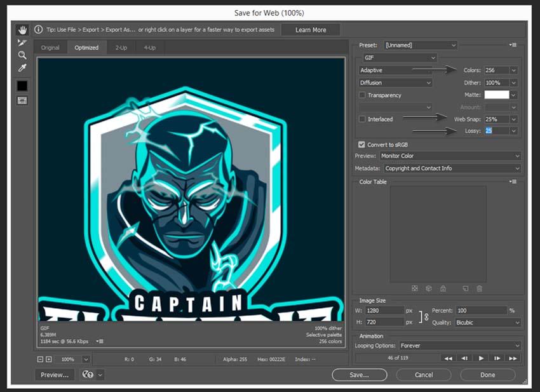Select the Slice Select tool
Viewport: 540px width, 392px height.
coord(22,43)
